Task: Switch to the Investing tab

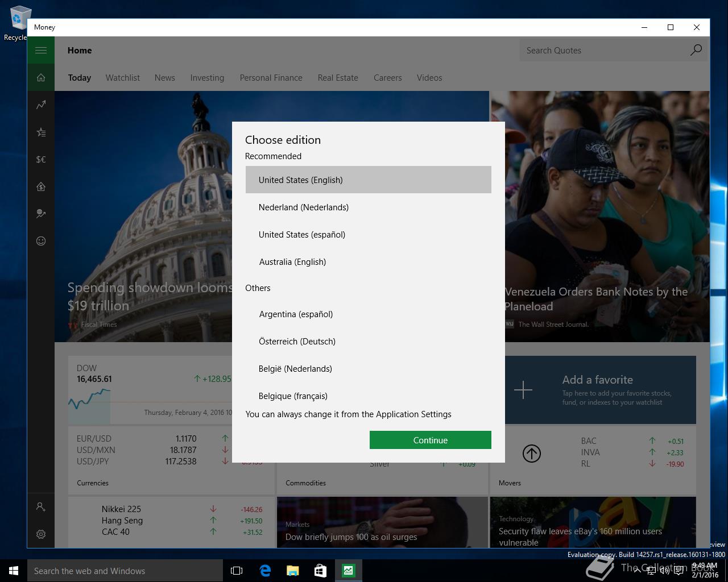Action: [x=207, y=78]
